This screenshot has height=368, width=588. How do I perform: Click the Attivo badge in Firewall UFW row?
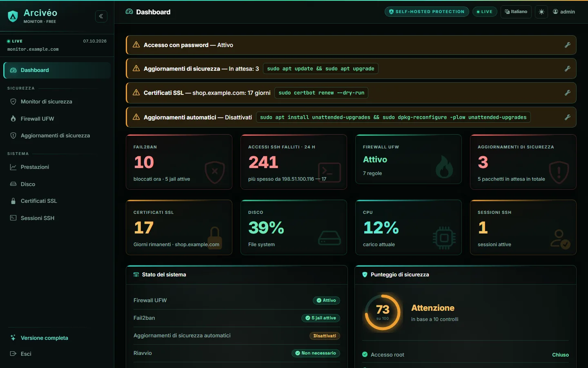tap(326, 301)
